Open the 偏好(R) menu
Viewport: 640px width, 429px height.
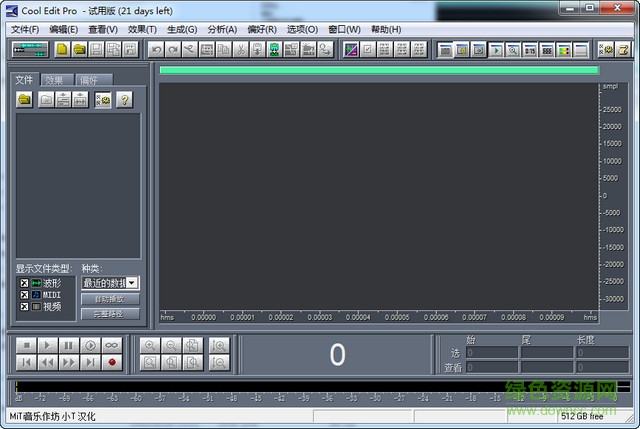point(262,29)
